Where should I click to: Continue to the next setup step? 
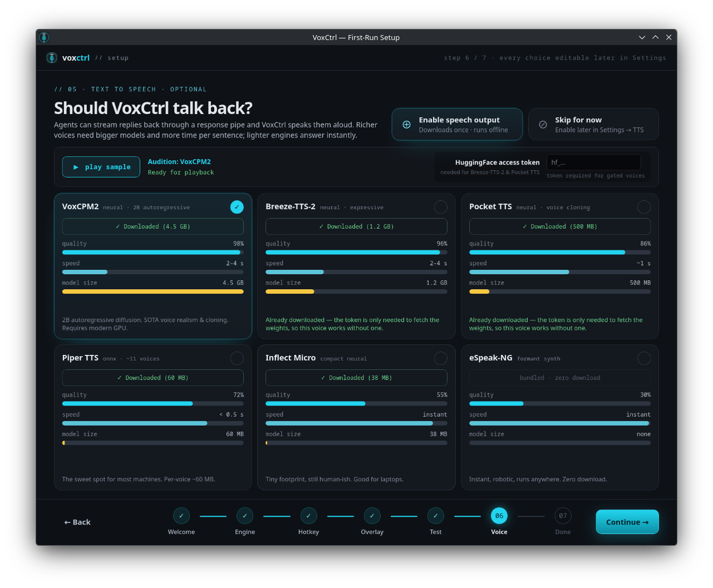[x=627, y=522]
